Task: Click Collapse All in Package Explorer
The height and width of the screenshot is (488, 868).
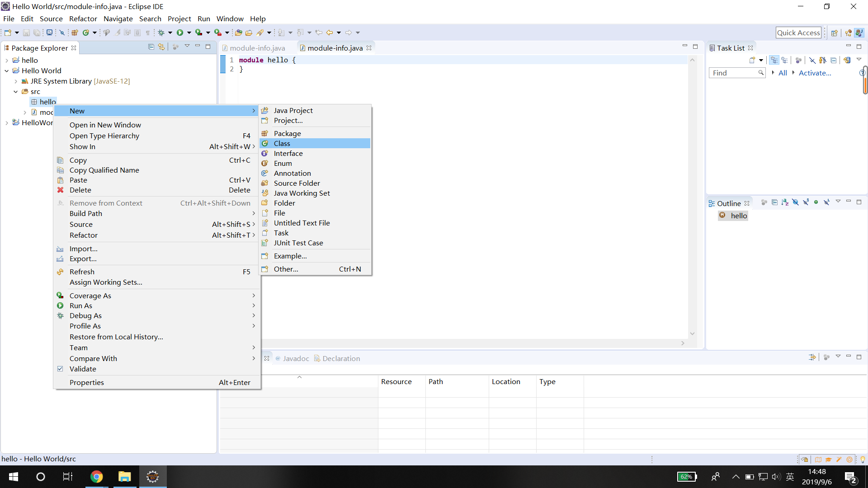Action: point(151,47)
